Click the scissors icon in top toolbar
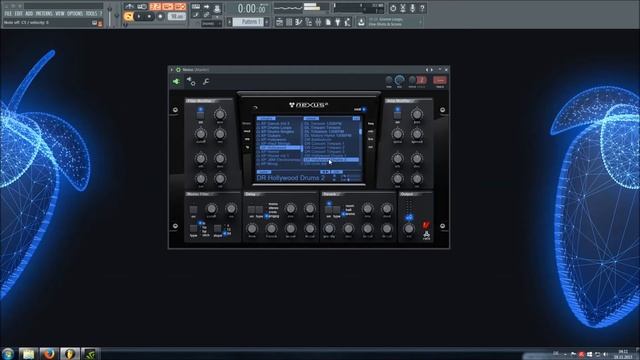 click(402, 8)
